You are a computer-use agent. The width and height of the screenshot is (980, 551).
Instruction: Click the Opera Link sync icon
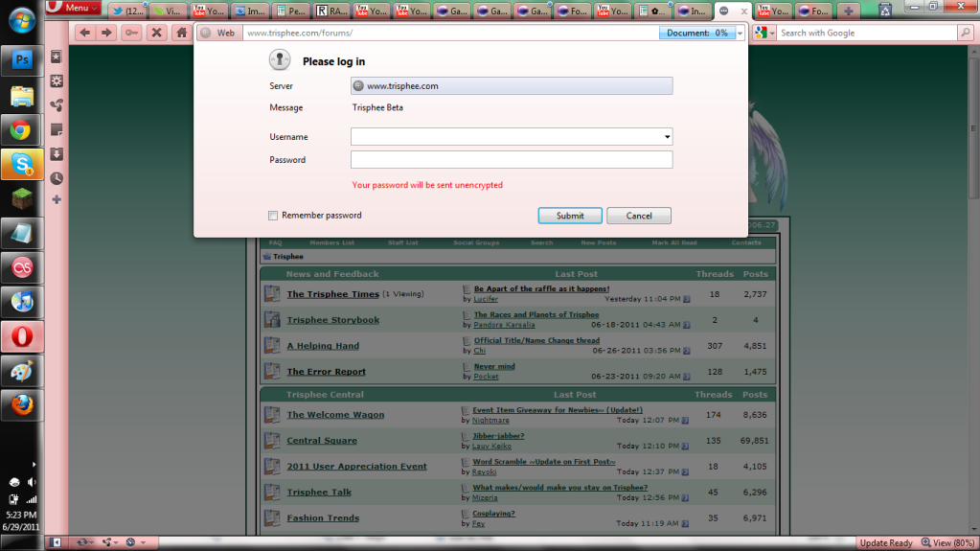[81, 542]
